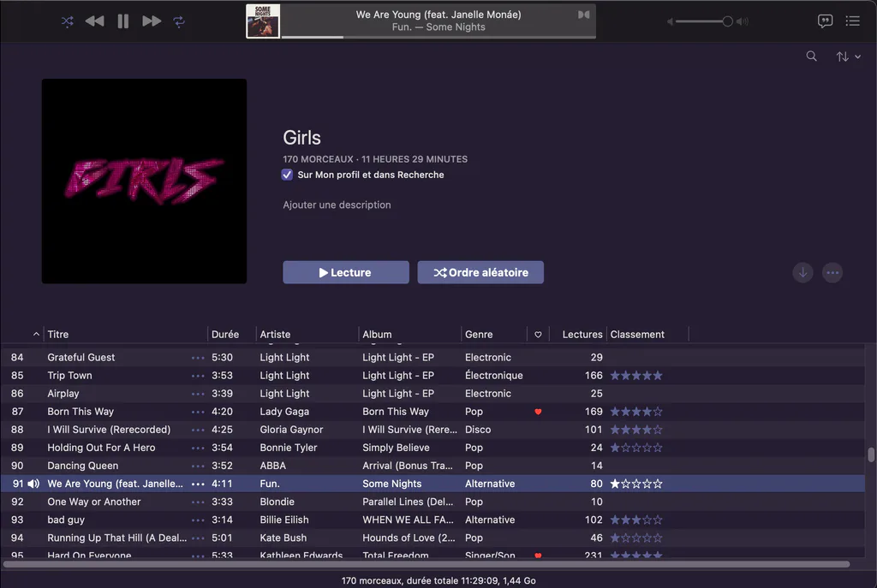Toggle the heart on the Born This Way row
This screenshot has height=588, width=877.
[538, 412]
